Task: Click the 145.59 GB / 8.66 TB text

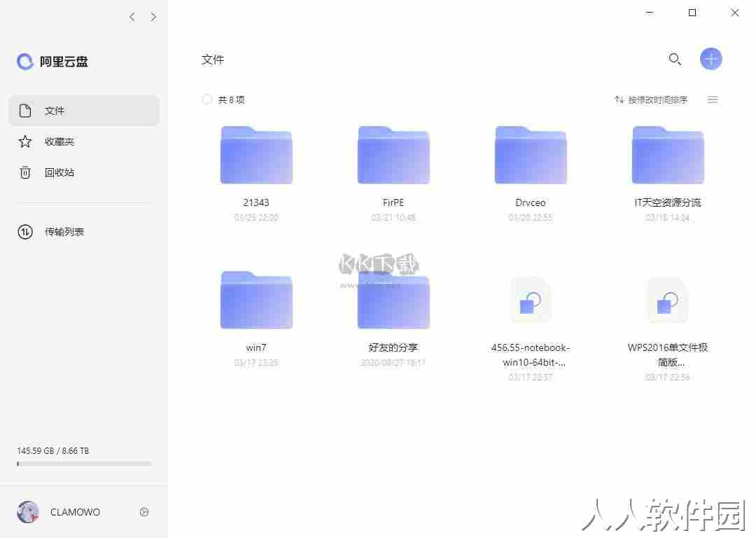Action: click(x=53, y=450)
